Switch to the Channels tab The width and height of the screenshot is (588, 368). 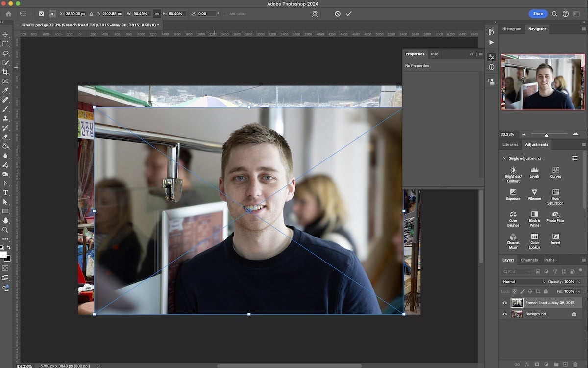529,260
